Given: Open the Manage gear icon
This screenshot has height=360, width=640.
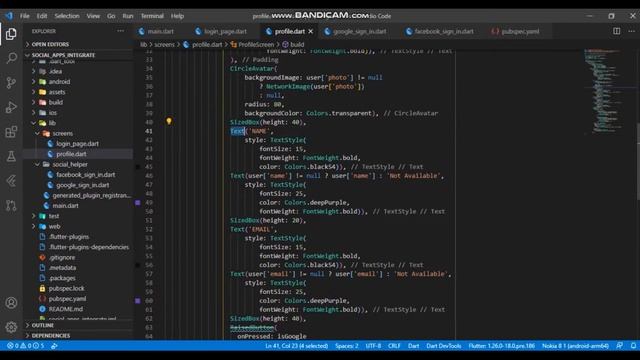Looking at the screenshot, I should (x=11, y=327).
